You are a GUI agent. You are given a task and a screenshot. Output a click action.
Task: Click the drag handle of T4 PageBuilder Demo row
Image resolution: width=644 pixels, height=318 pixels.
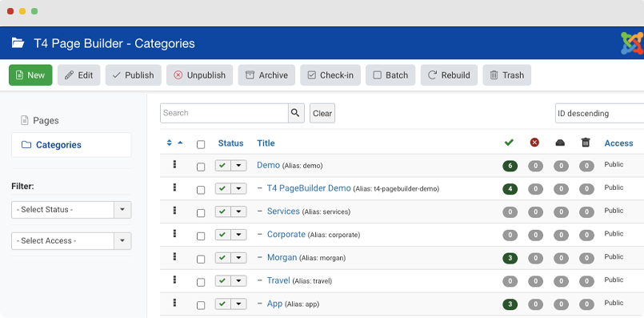(x=174, y=187)
